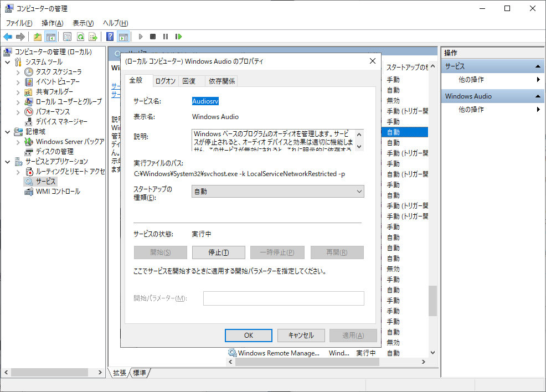Collapse the Windows Audio actions section
546x392 pixels.
pos(538,96)
